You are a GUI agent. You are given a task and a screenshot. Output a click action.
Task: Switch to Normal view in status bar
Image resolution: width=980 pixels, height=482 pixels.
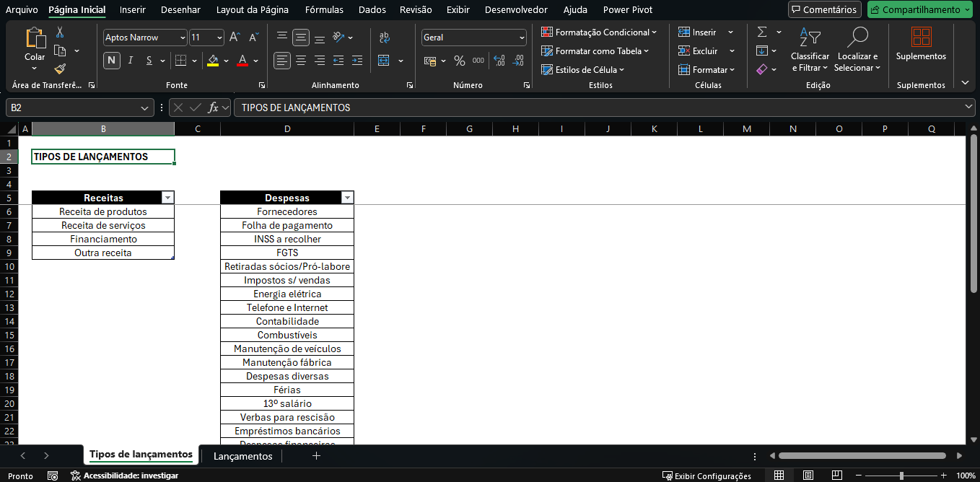click(x=779, y=476)
